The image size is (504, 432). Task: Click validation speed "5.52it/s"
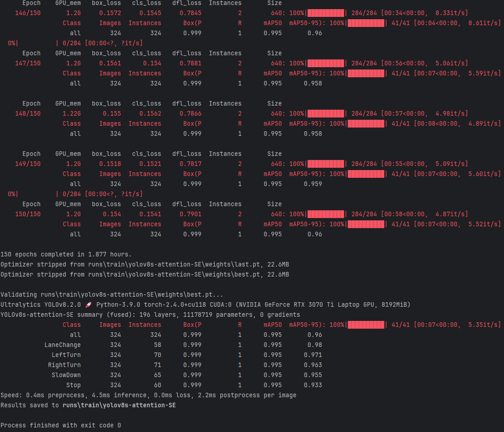click(483, 224)
